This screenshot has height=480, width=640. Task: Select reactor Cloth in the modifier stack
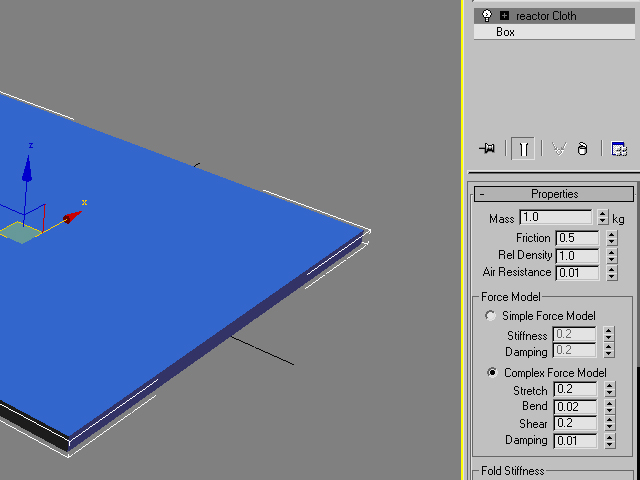(545, 16)
